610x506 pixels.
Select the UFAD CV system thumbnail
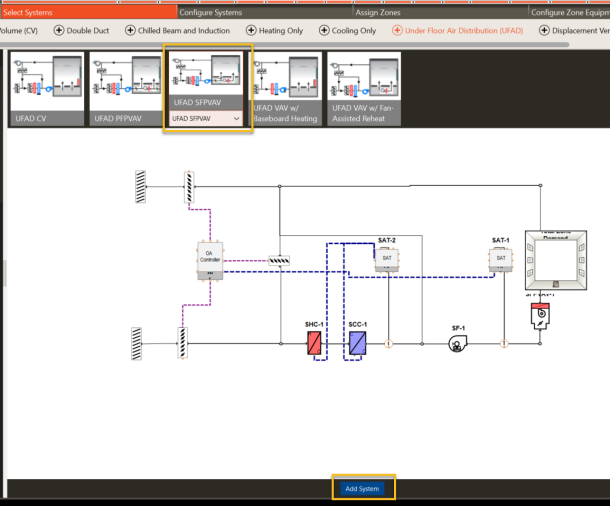pos(47,89)
